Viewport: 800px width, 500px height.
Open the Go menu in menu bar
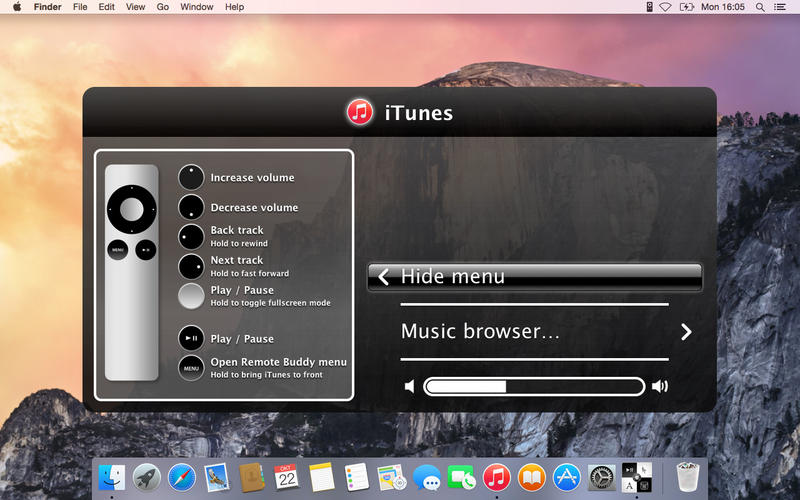click(162, 7)
